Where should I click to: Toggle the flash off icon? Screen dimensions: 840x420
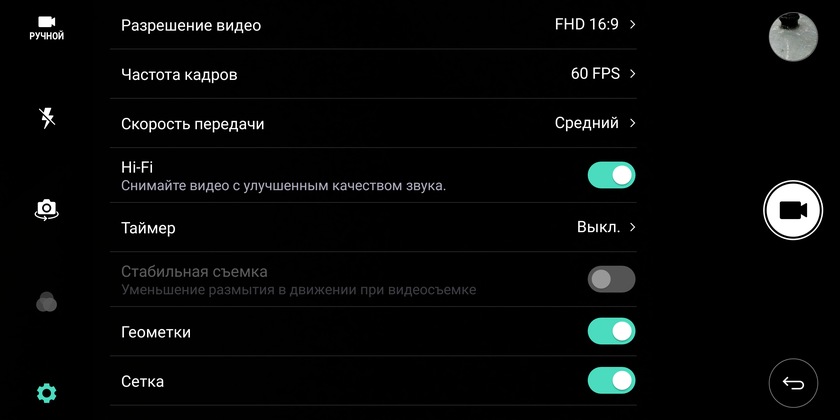pyautogui.click(x=46, y=118)
